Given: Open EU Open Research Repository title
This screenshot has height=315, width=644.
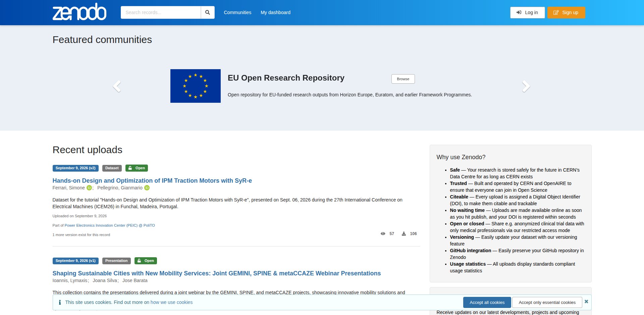Looking at the screenshot, I should (x=286, y=78).
